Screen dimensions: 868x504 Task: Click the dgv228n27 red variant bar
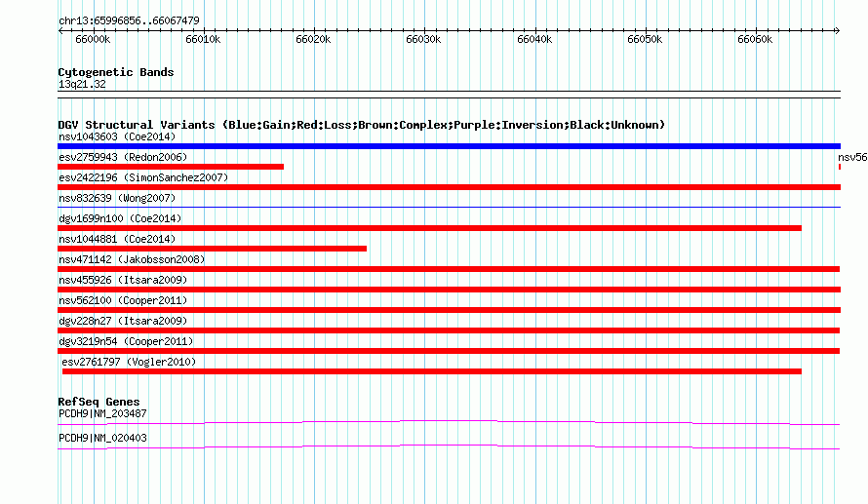(x=449, y=330)
